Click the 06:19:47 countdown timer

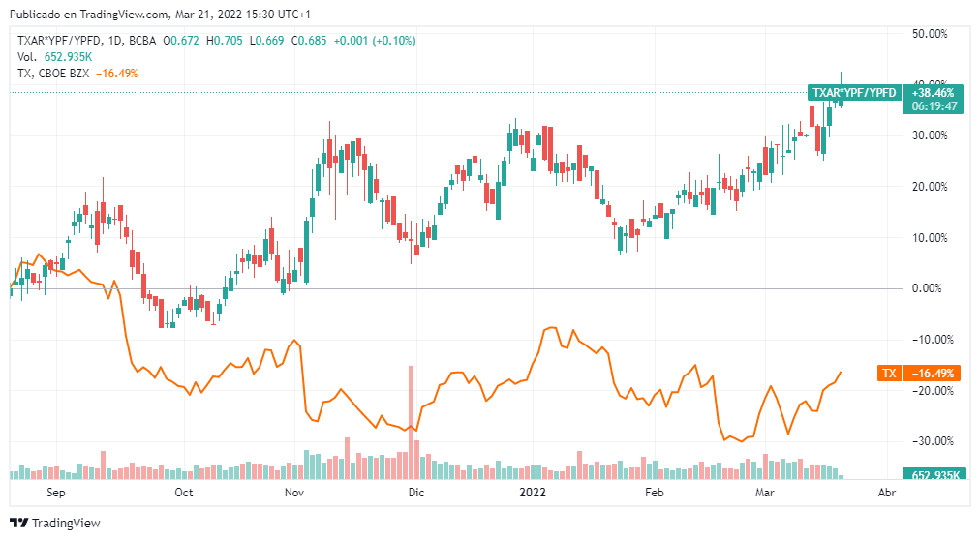coord(934,106)
